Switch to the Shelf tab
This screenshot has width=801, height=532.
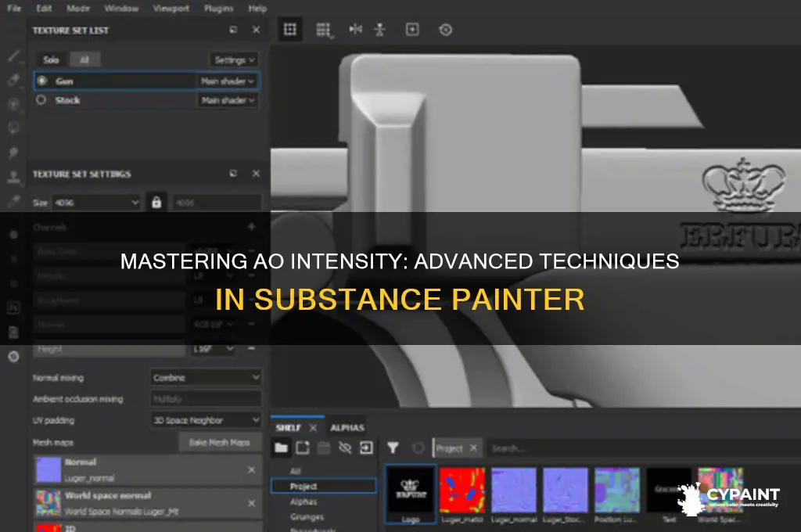289,427
